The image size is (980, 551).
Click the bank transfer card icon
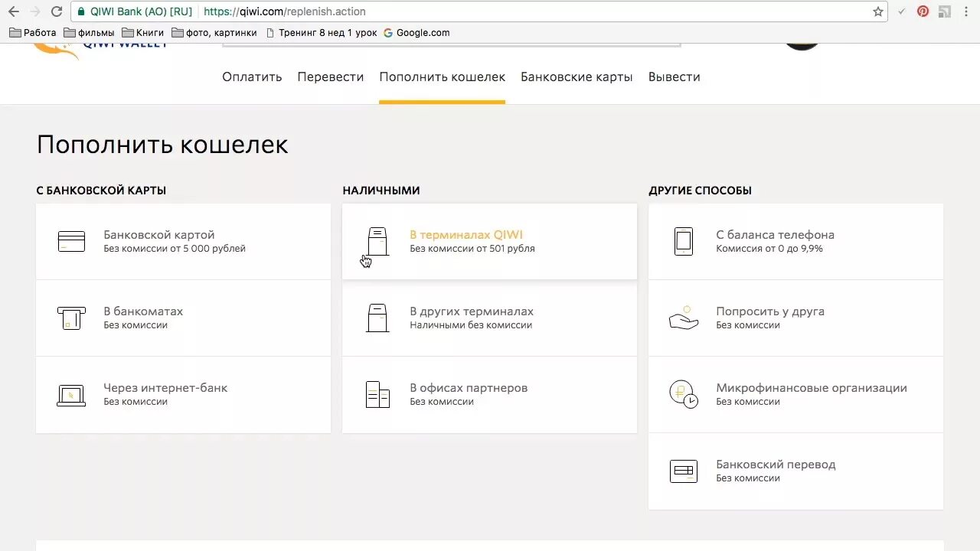click(684, 471)
